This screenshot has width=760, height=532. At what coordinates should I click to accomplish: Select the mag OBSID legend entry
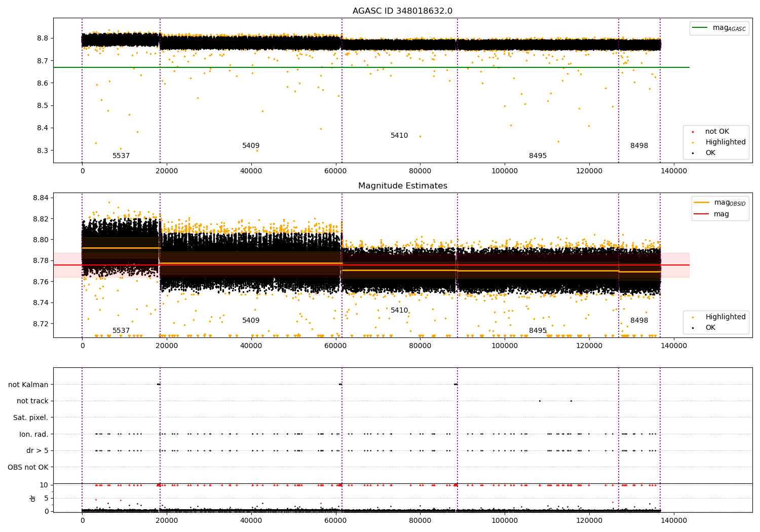720,203
